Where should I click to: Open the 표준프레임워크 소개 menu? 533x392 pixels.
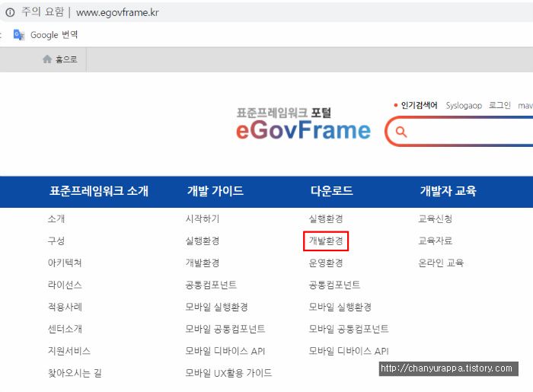pyautogui.click(x=99, y=191)
